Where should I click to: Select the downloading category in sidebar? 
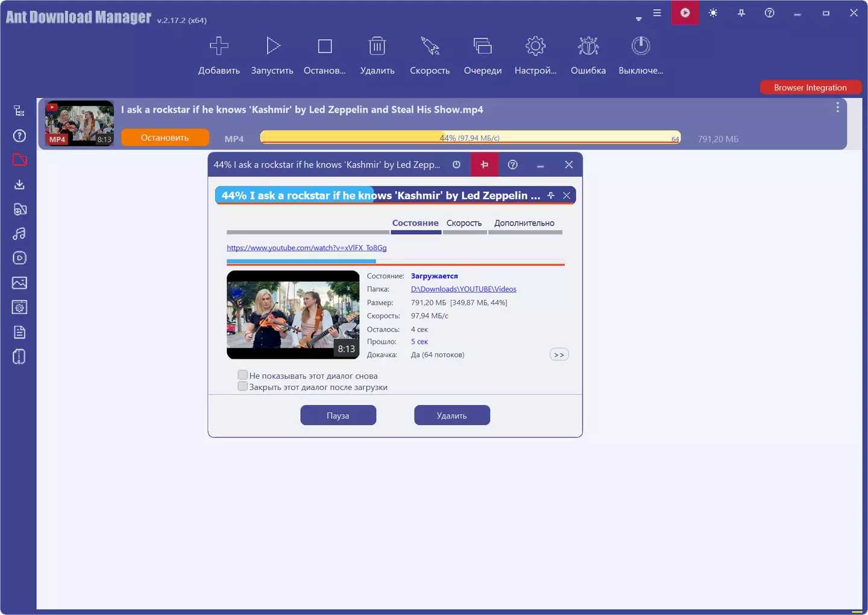tap(19, 184)
